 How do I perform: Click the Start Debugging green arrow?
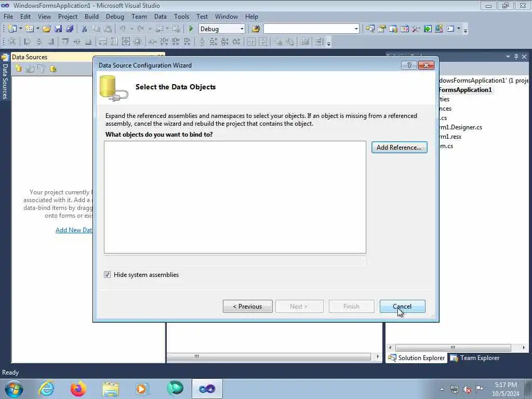191,29
